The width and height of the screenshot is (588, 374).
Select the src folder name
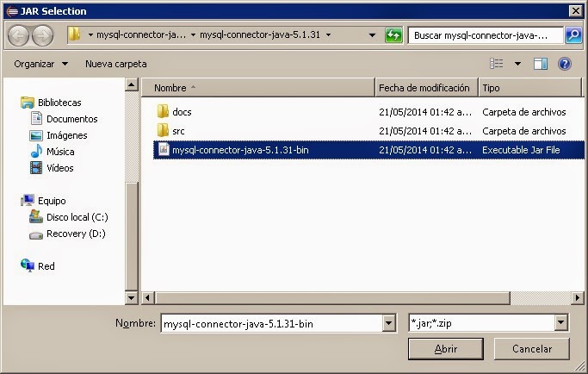[178, 131]
